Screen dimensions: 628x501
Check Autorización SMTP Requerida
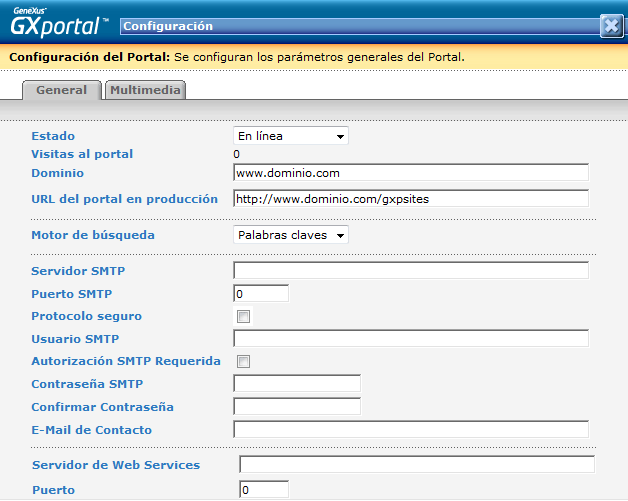243,361
